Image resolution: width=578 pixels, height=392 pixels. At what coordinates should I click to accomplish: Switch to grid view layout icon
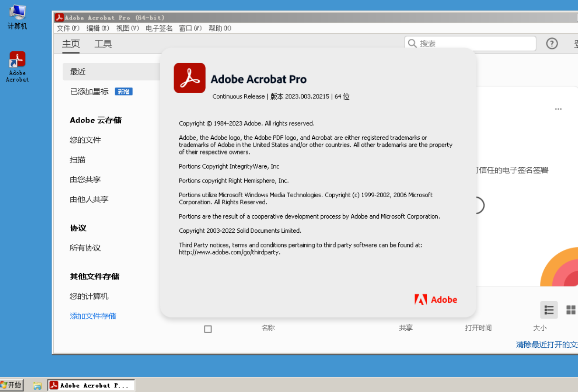pyautogui.click(x=570, y=310)
